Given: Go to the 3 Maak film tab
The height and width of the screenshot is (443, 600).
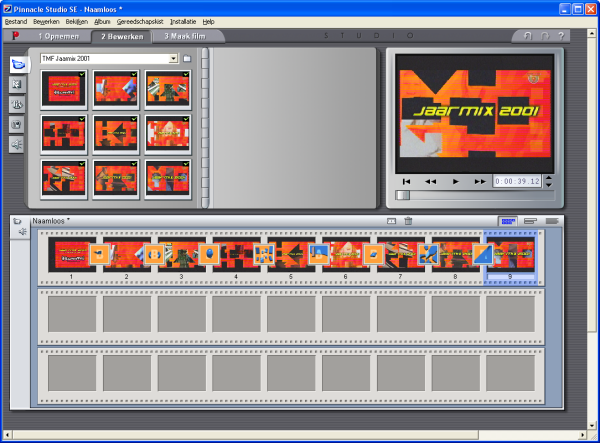Looking at the screenshot, I should [185, 36].
